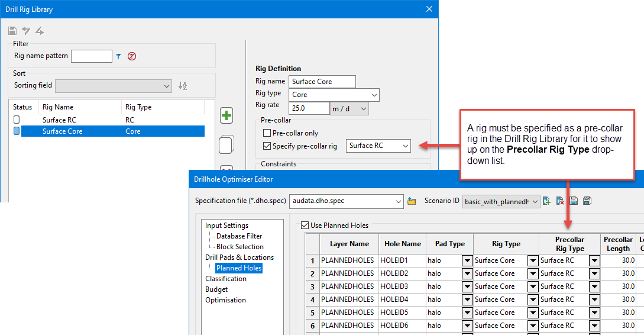Open Pad Type dropdown for HOLEID1
Image resolution: width=644 pixels, height=335 pixels.
(467, 260)
